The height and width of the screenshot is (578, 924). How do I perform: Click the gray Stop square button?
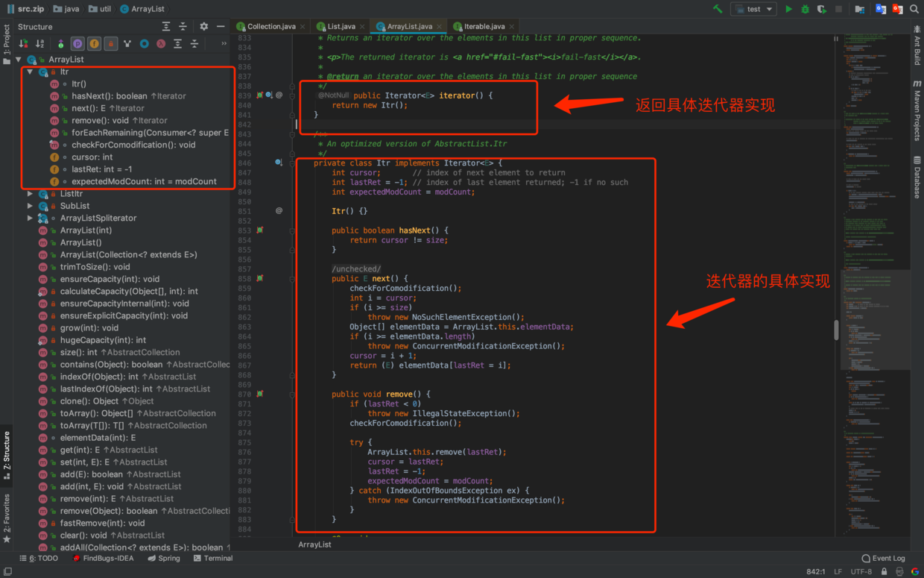838,9
